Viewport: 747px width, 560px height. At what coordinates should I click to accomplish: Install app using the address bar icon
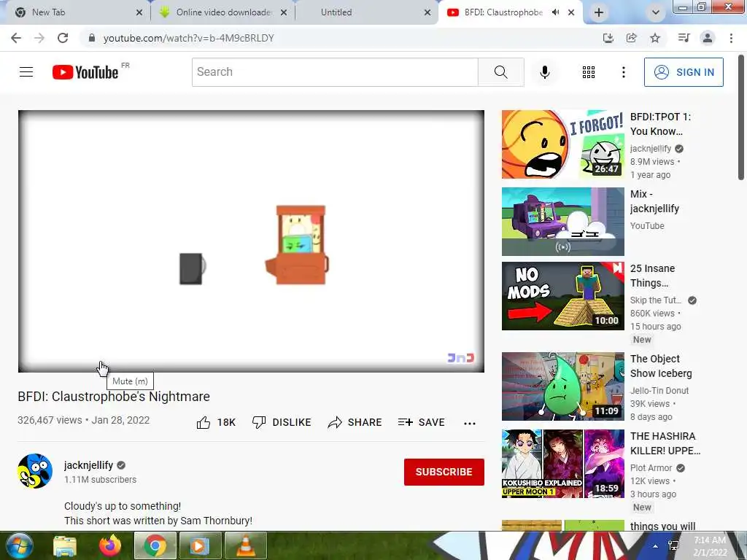coord(608,38)
